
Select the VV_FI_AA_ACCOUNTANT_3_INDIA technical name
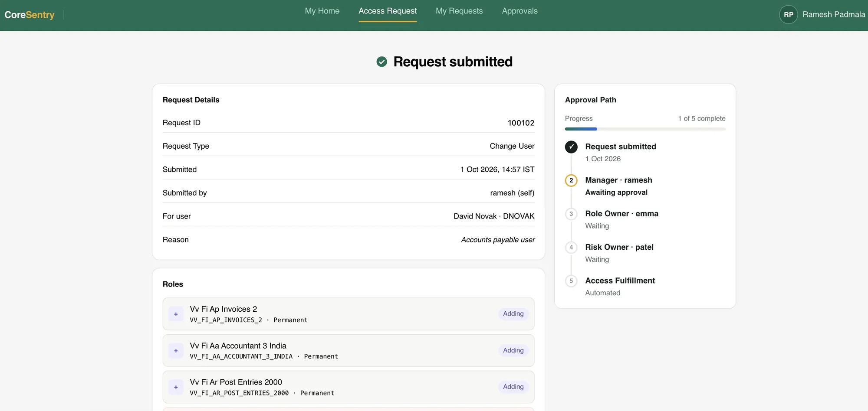point(241,357)
